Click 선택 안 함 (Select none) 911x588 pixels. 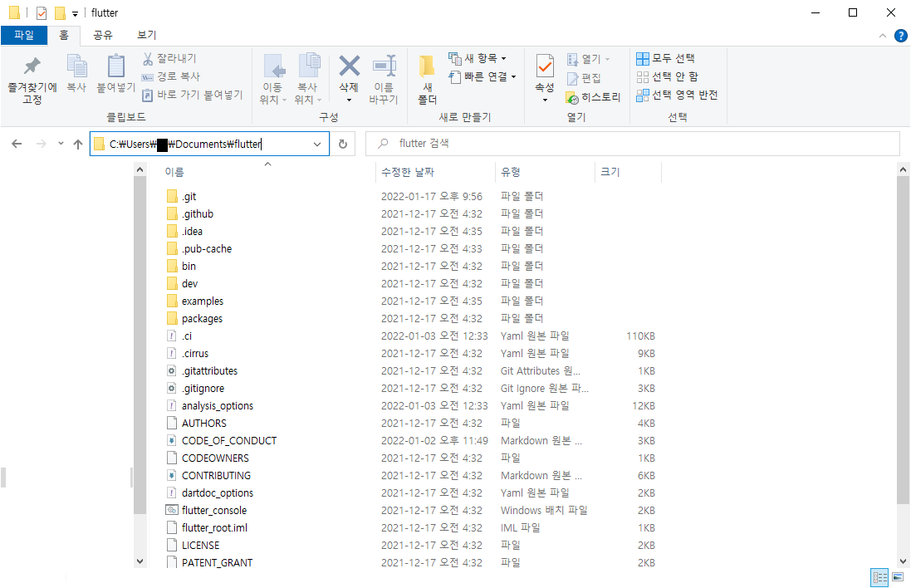click(x=667, y=76)
